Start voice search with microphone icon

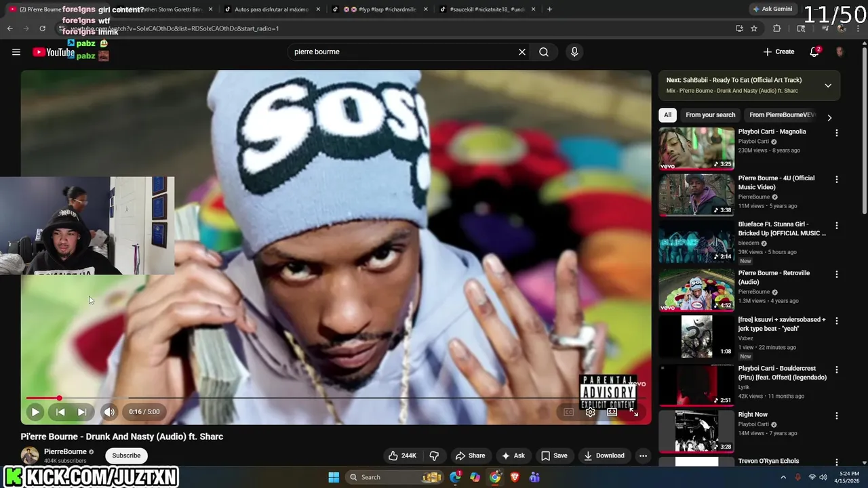pyautogui.click(x=574, y=52)
